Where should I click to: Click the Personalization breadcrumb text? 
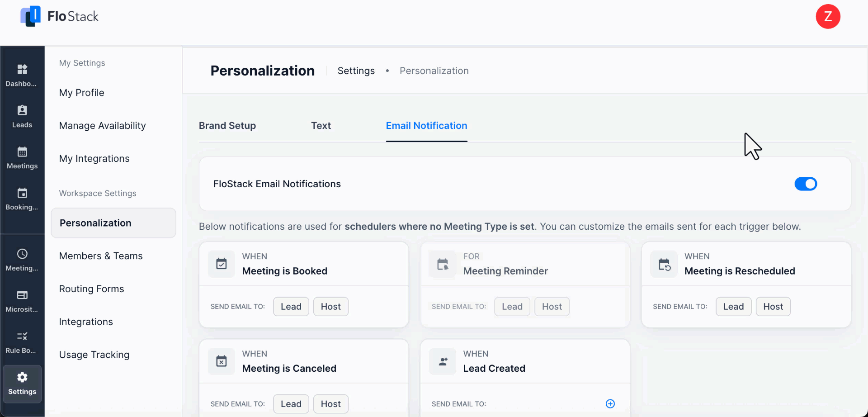tap(434, 71)
